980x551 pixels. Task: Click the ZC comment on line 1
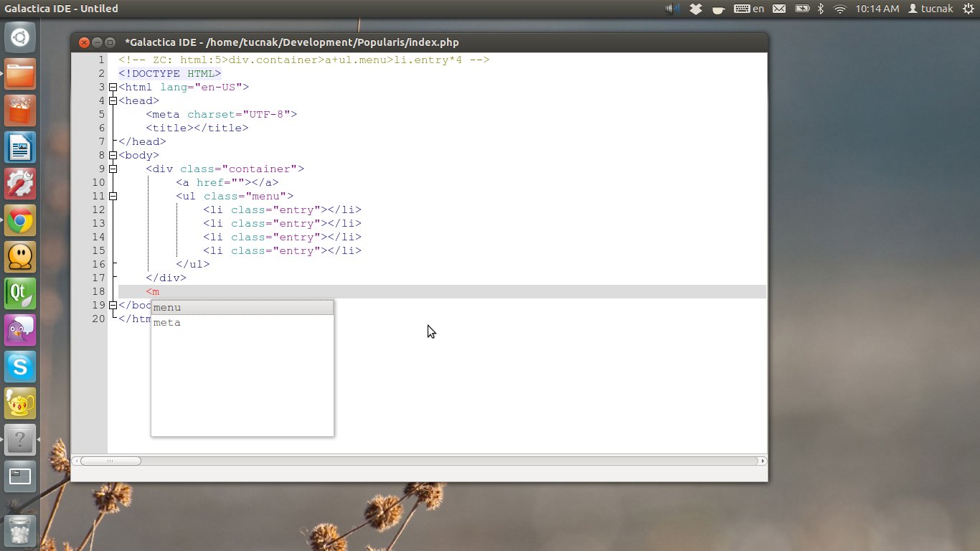304,60
